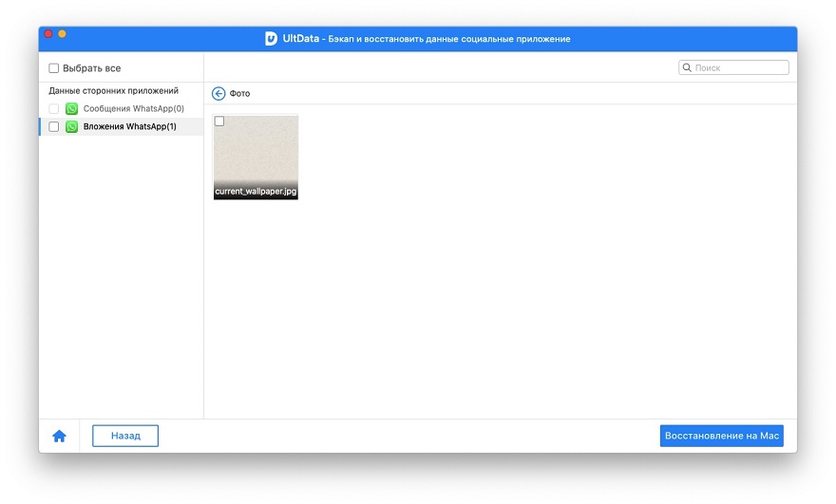
Task: Select Сообщения WhatsApp(0) in sidebar
Action: 122,109
